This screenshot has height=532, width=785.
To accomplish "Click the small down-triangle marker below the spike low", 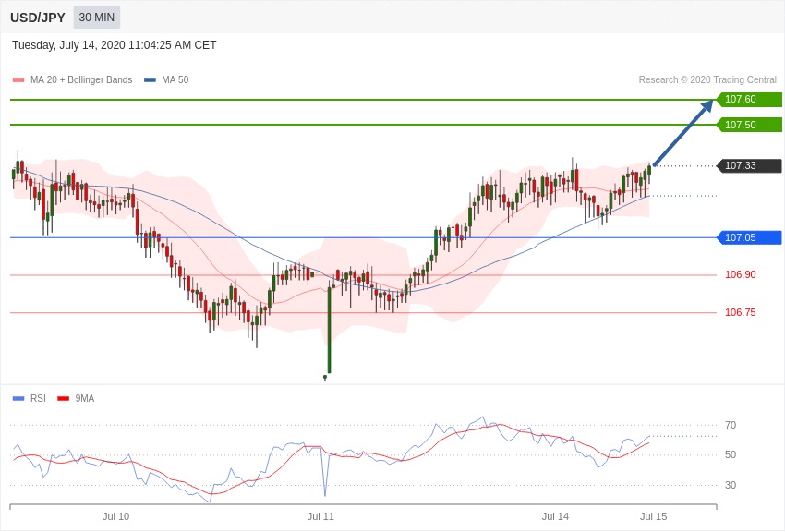I will pos(325,377).
